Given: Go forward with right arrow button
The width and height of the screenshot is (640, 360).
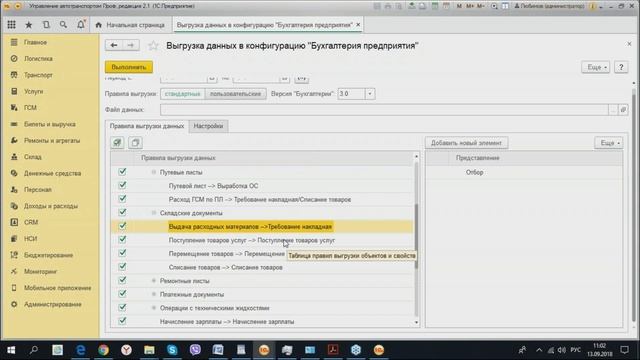Looking at the screenshot, I should click(x=131, y=45).
